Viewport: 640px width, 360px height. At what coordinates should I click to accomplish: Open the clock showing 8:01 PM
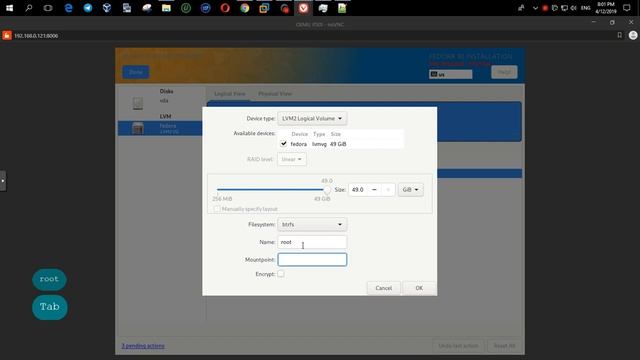pyautogui.click(x=606, y=8)
